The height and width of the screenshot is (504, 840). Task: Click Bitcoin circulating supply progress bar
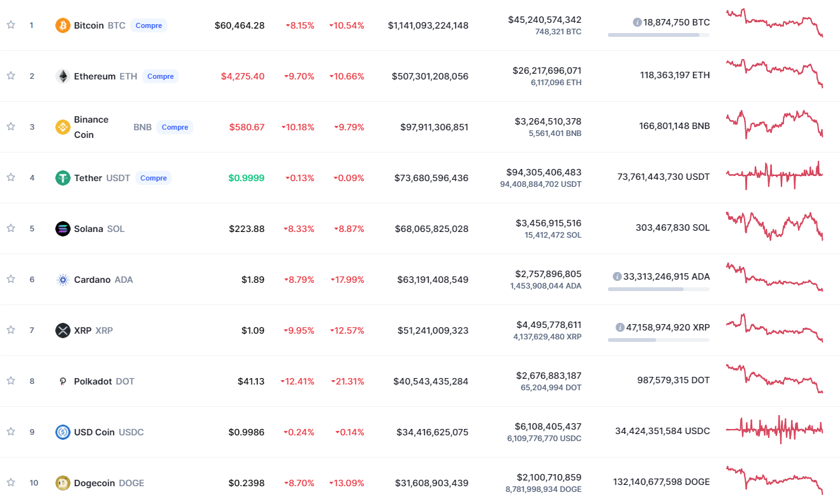point(659,35)
